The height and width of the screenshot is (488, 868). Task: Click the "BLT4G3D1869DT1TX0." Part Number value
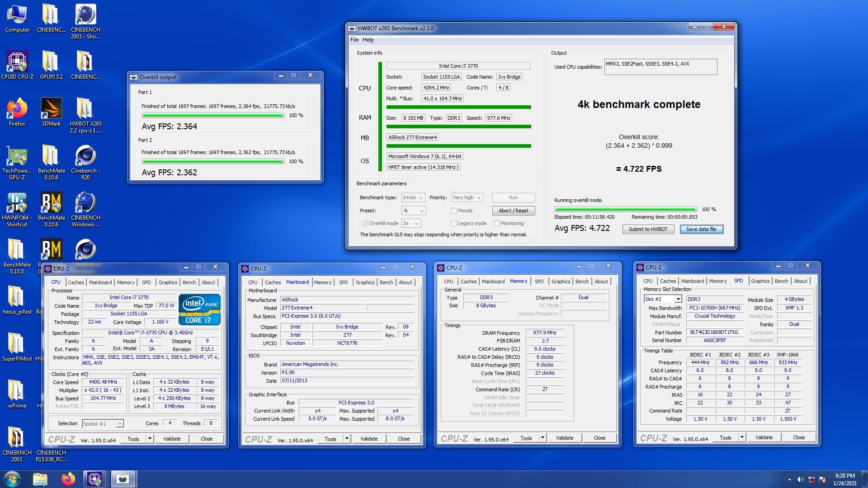pyautogui.click(x=714, y=332)
